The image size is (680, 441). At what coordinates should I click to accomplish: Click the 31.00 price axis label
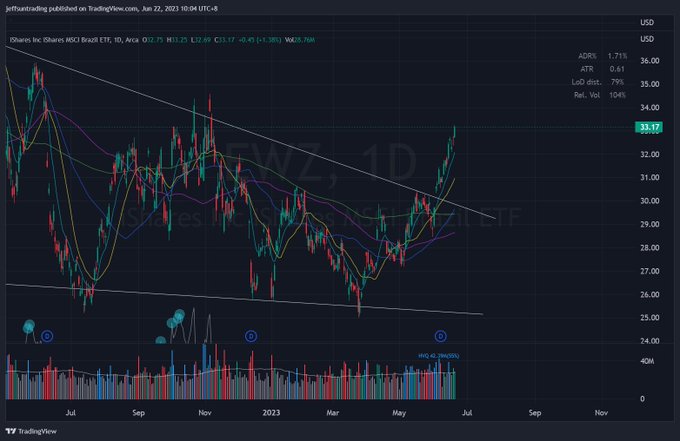click(x=650, y=177)
